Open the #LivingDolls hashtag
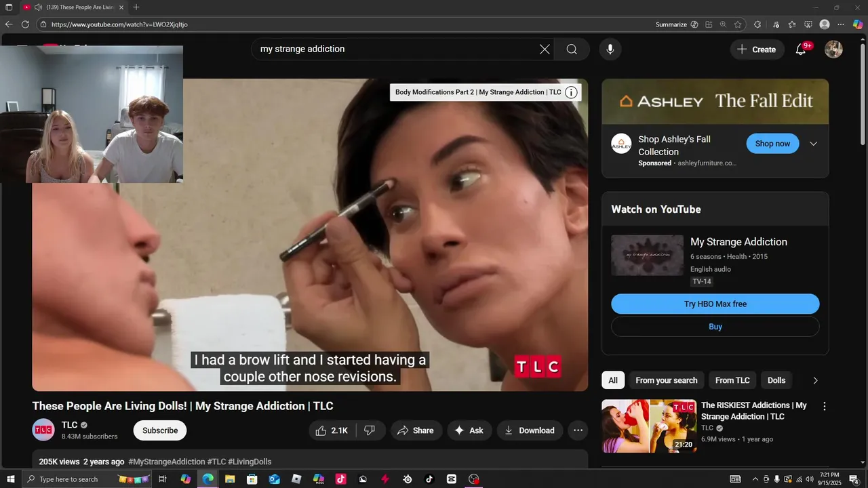The width and height of the screenshot is (868, 488). click(x=250, y=462)
